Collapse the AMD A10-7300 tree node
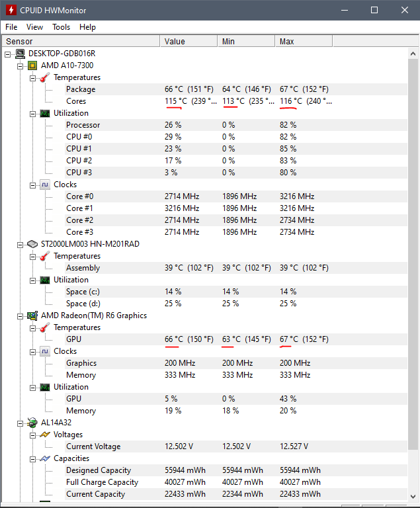The image size is (420, 508). coord(21,65)
